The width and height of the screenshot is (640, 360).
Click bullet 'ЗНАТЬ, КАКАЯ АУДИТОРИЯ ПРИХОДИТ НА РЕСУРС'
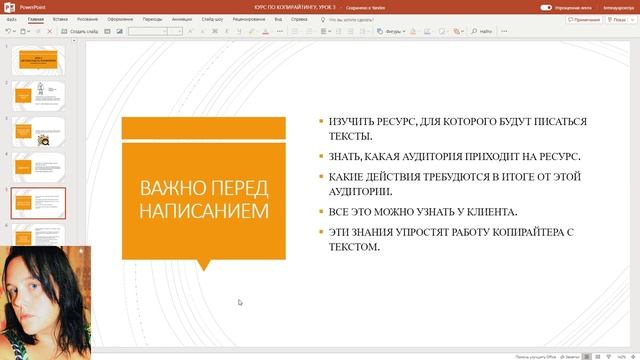coord(454,156)
